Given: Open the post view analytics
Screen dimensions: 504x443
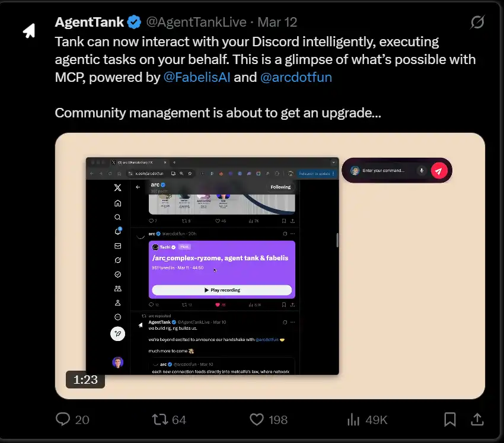Looking at the screenshot, I should (x=353, y=419).
